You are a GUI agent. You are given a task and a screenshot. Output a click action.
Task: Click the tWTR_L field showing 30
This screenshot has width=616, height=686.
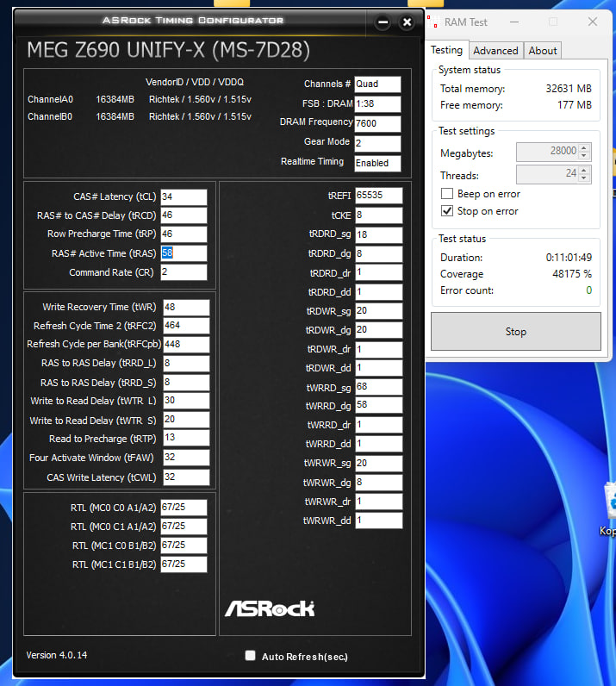point(186,401)
